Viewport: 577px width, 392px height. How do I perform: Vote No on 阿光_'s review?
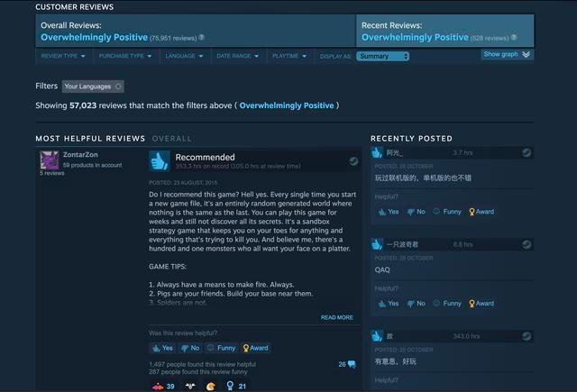point(416,212)
